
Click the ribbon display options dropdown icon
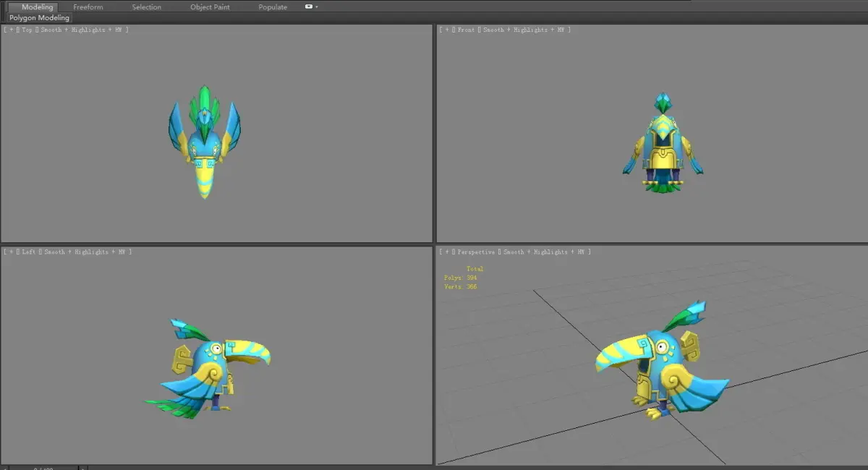[x=311, y=7]
